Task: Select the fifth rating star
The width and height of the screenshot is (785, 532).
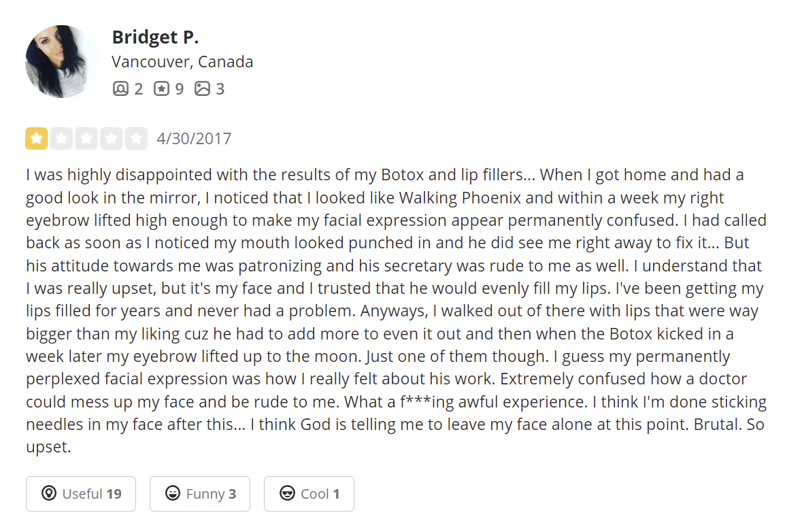Action: click(136, 139)
